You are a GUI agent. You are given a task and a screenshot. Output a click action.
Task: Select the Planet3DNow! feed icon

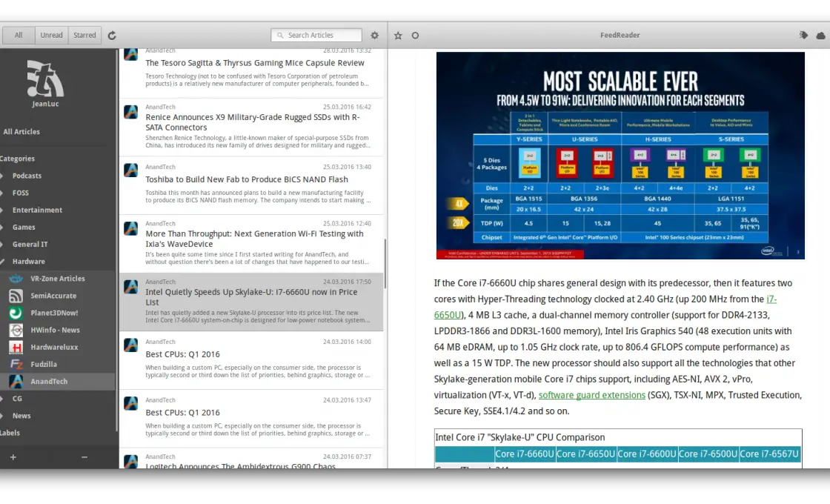[x=16, y=313]
